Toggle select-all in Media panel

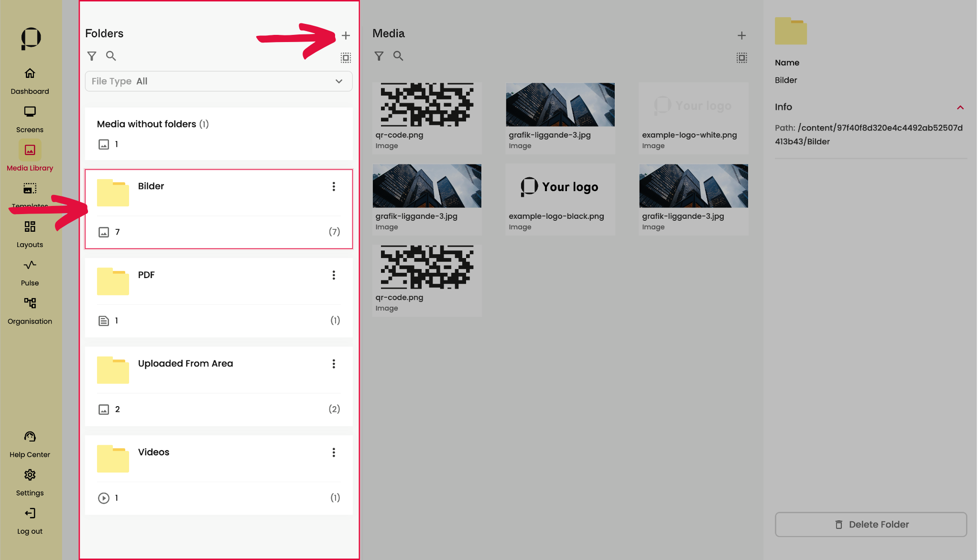click(741, 58)
